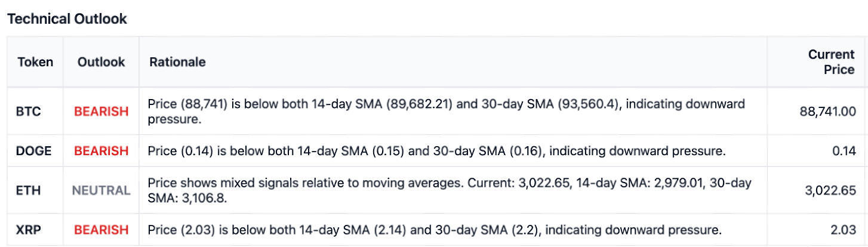Click the DOGE rationale text
868x247 pixels.
(x=436, y=151)
